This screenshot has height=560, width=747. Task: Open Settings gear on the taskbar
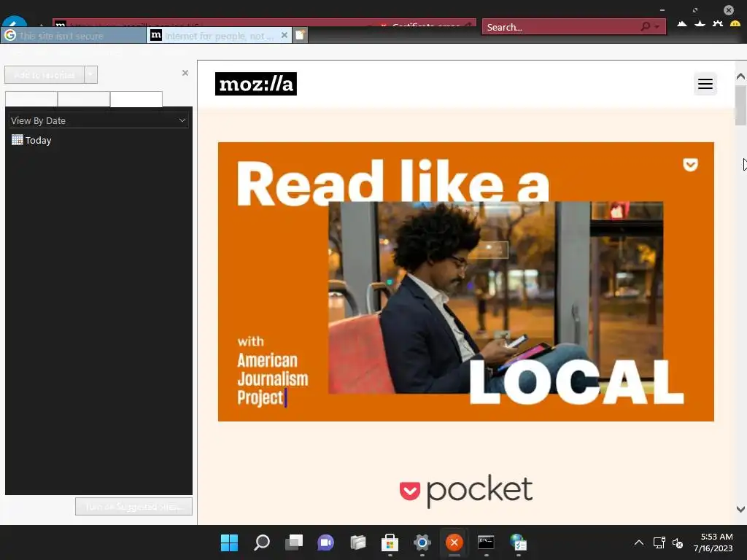(422, 542)
